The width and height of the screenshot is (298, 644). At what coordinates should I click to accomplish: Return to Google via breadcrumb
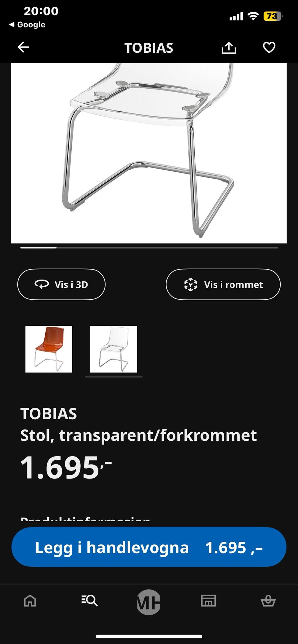(x=27, y=24)
